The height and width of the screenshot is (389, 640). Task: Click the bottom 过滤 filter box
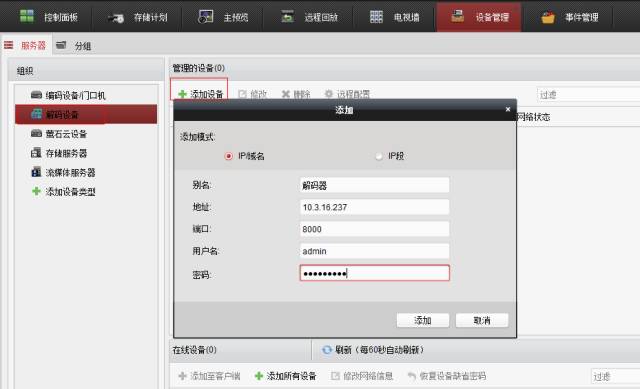[x=616, y=376]
